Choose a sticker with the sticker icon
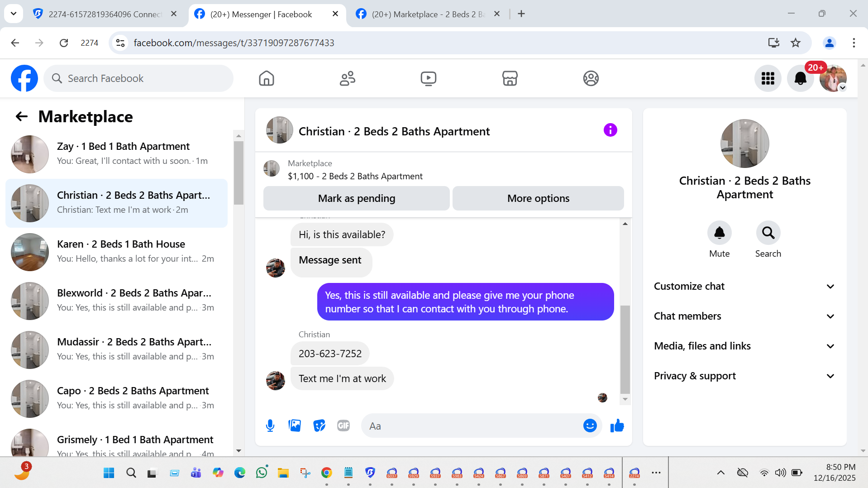Image resolution: width=868 pixels, height=488 pixels. click(320, 426)
